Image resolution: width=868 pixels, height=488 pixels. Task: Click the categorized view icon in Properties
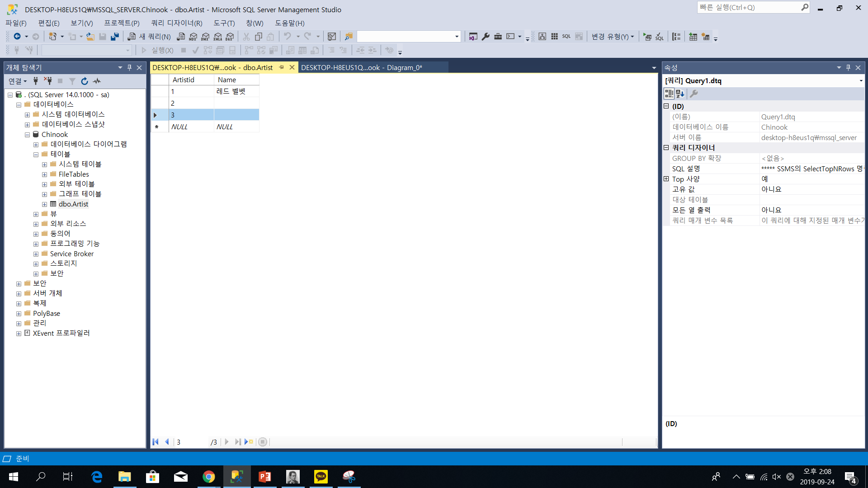pyautogui.click(x=669, y=94)
